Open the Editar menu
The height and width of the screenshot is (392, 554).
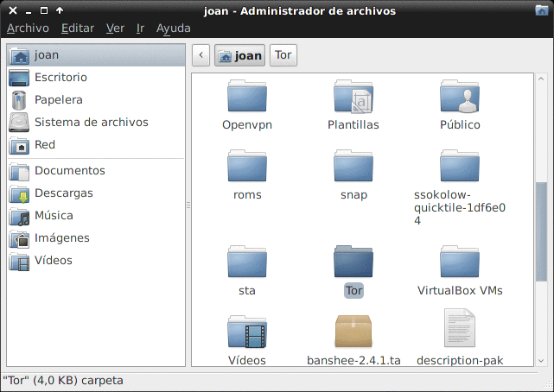click(x=78, y=28)
